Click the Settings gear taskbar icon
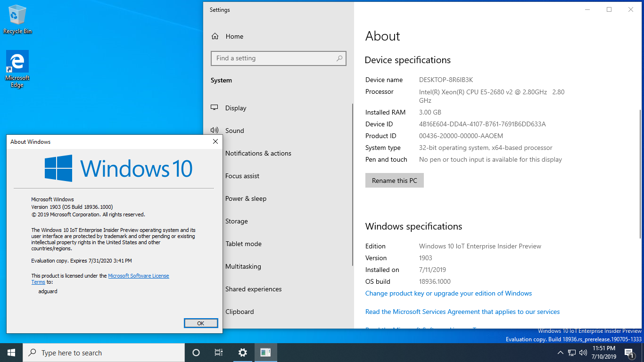This screenshot has width=644, height=362. click(242, 353)
